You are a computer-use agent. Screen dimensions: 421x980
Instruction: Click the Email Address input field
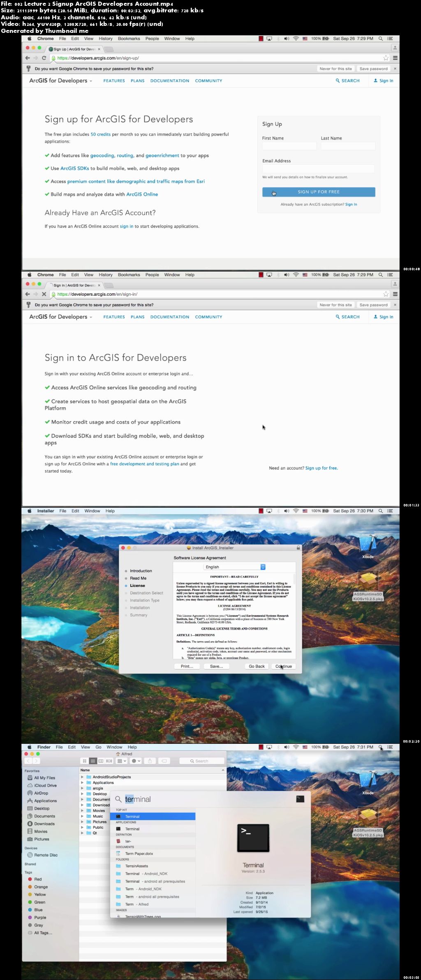coord(319,168)
